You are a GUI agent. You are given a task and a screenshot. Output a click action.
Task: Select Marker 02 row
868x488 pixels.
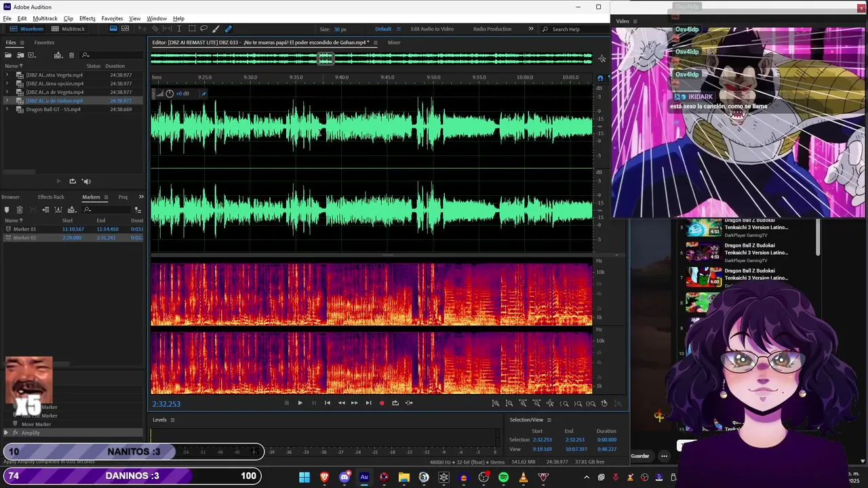(x=73, y=238)
